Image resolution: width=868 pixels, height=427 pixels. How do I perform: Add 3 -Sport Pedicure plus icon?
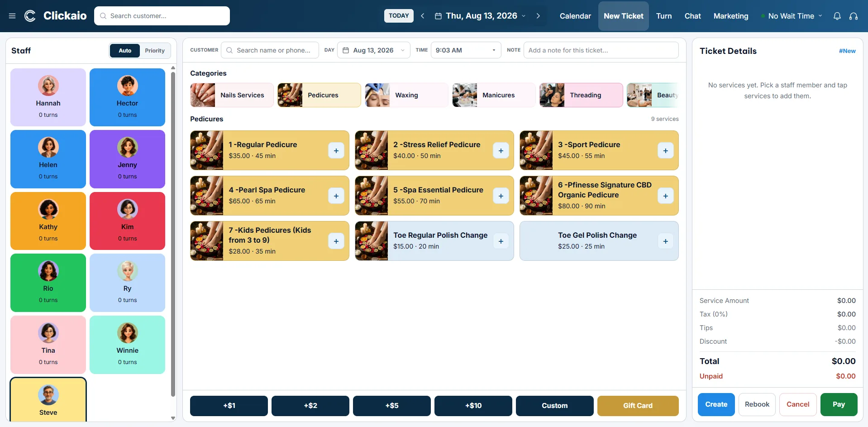coord(666,150)
